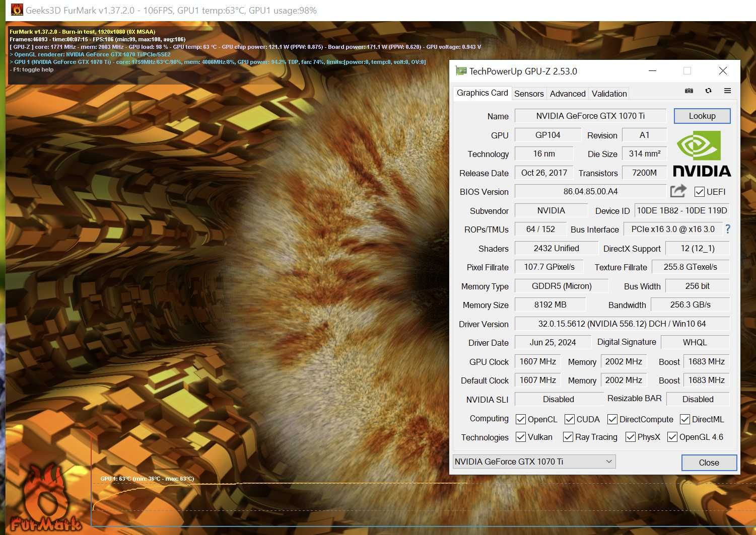
Task: Click the NVIDIA logo in GPU-Z
Action: [702, 154]
